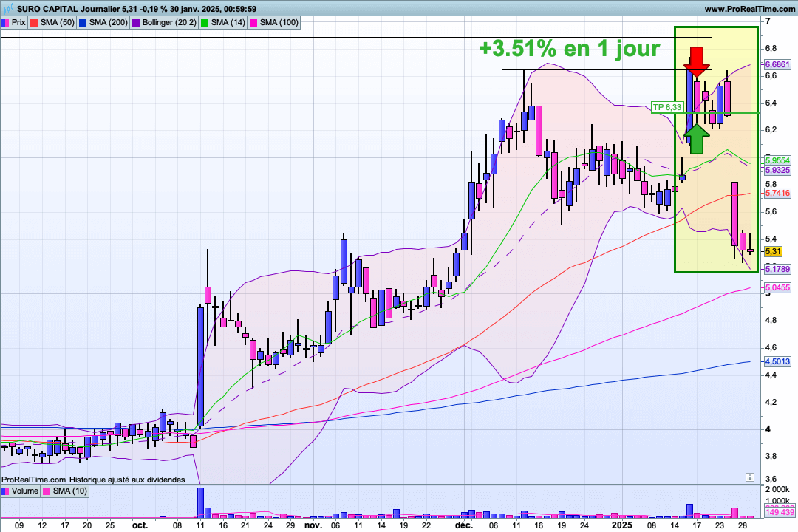The image size is (798, 532).
Task: Click the chart icon beside SURO CAPITAL title
Action: (9, 9)
